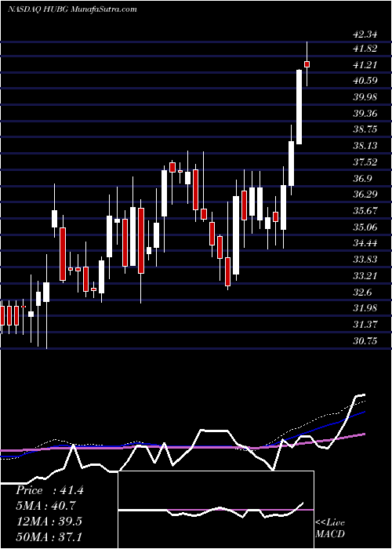Select the 32.6 price label
Viewport: 392px width, 549px height.
pyautogui.click(x=362, y=292)
